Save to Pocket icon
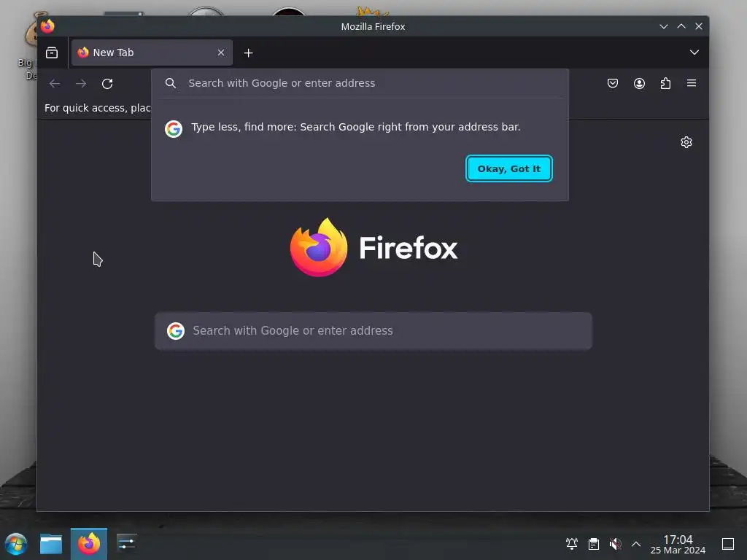Screen dimensions: 747x560 click(613, 83)
